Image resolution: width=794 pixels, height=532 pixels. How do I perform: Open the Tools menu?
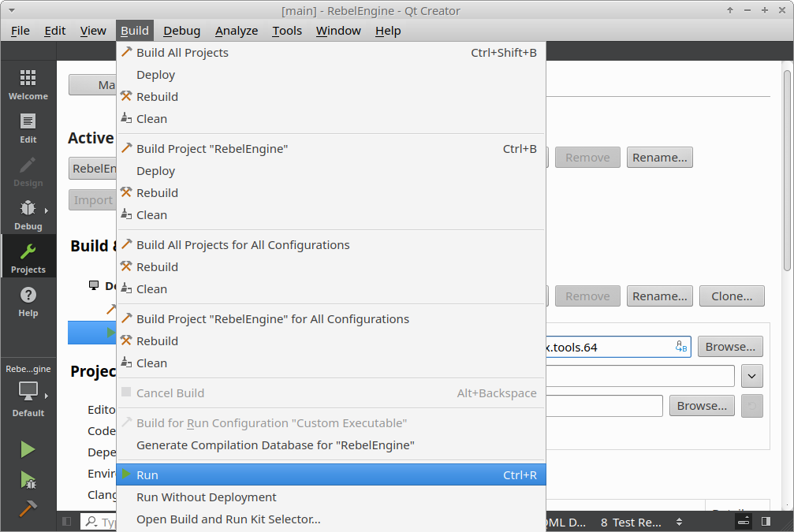click(x=286, y=31)
